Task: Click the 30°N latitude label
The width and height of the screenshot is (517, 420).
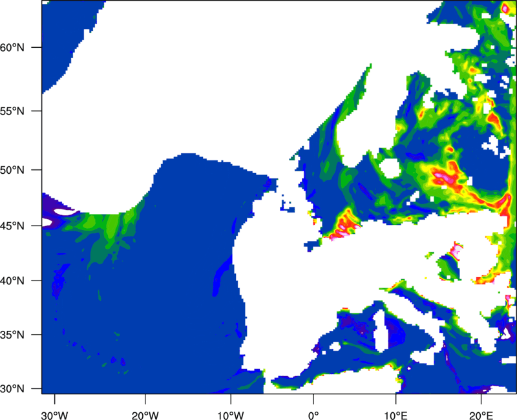Action: tap(12, 389)
